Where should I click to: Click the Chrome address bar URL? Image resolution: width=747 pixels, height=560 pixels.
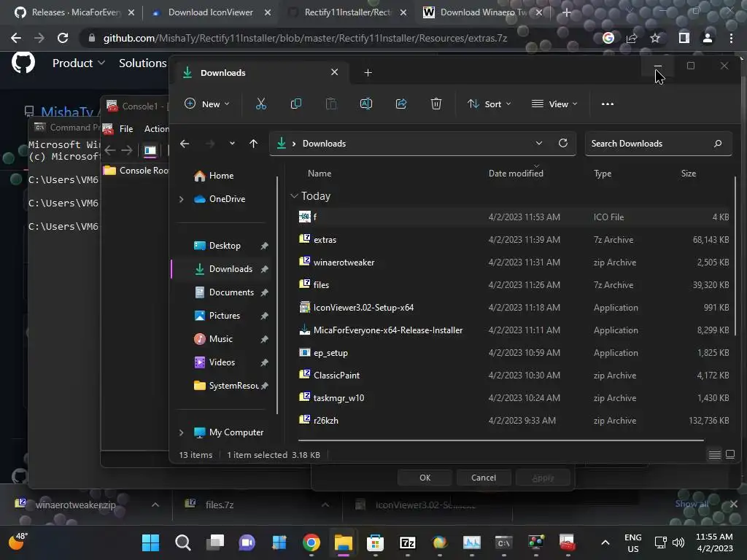pyautogui.click(x=305, y=38)
